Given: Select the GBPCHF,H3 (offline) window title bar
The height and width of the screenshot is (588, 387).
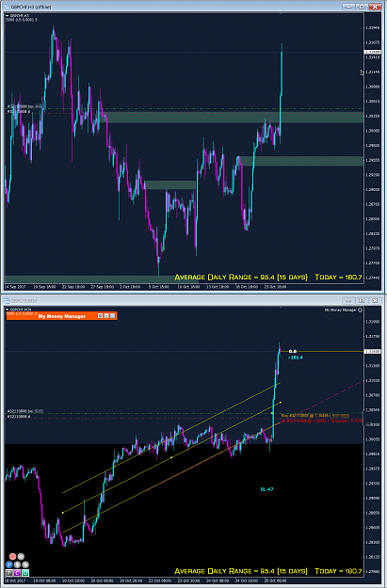Looking at the screenshot, I should coord(172,7).
